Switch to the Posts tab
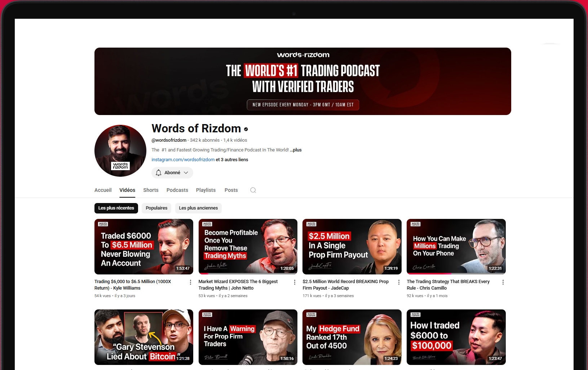 pyautogui.click(x=231, y=190)
